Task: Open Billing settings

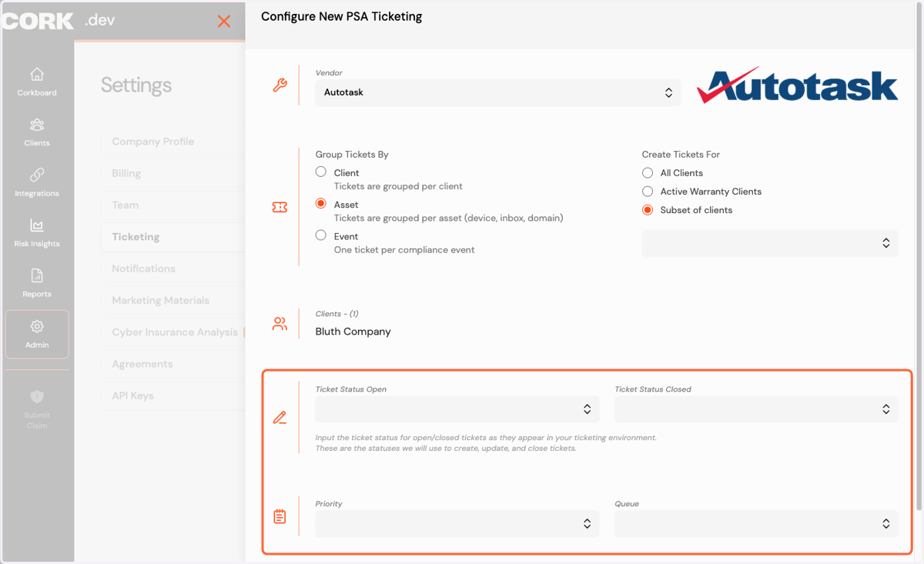Action: coord(126,173)
